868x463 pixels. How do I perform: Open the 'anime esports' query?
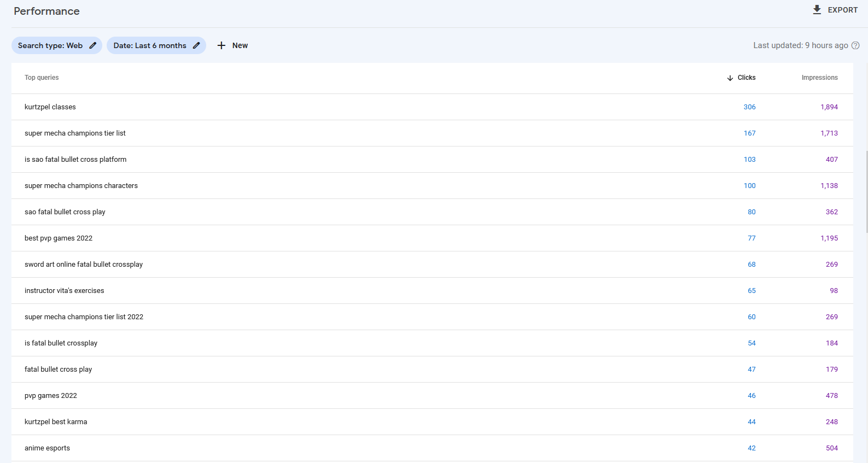tap(47, 448)
